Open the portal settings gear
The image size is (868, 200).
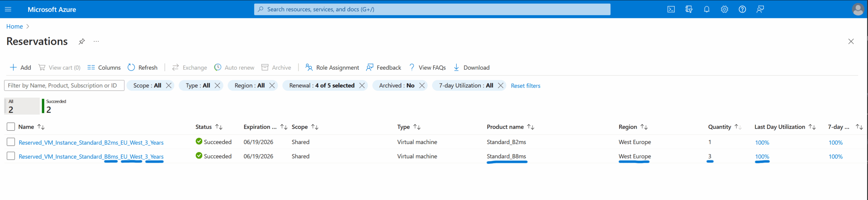click(725, 10)
